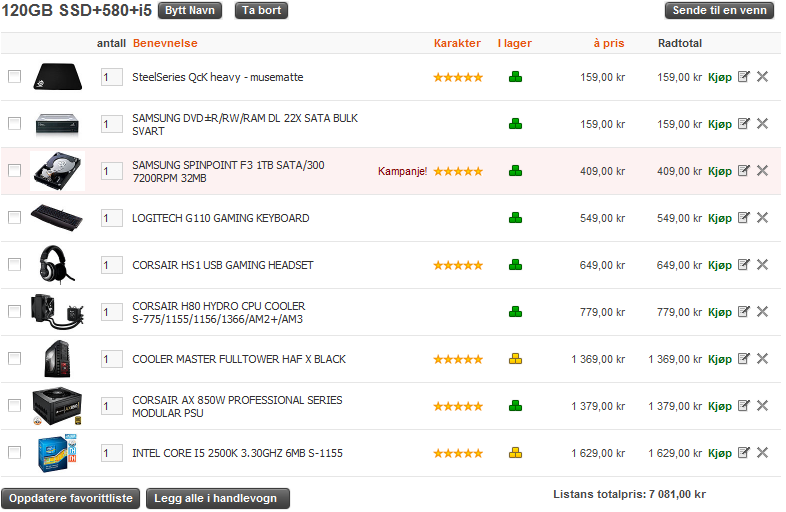Open star rating of SteelSeries QcK heavy
The height and width of the screenshot is (512, 786).
(x=458, y=77)
